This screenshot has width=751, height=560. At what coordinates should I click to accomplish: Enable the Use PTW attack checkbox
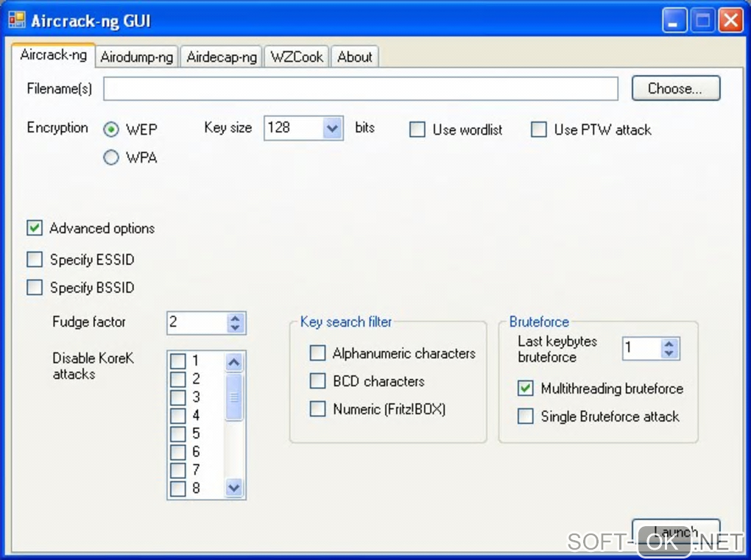[539, 130]
